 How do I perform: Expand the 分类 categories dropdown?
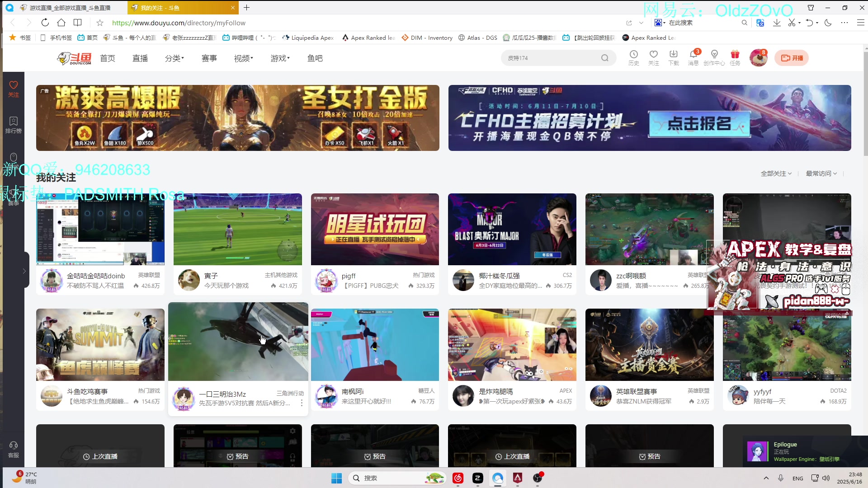pyautogui.click(x=175, y=58)
